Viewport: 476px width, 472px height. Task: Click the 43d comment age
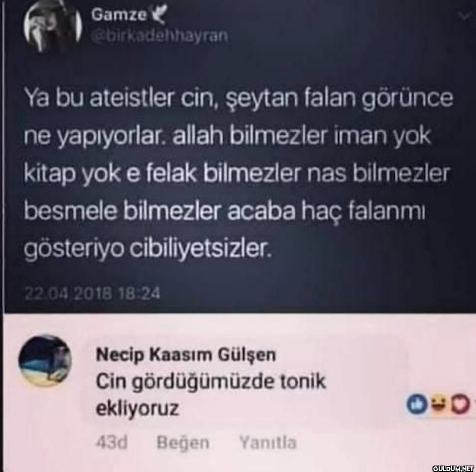[x=112, y=443]
